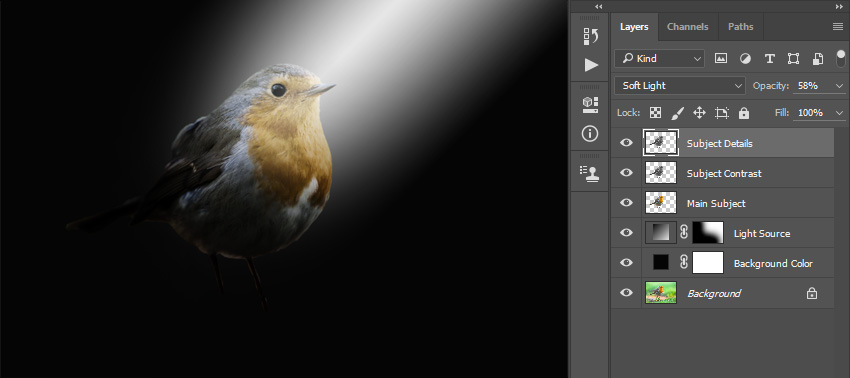The width and height of the screenshot is (850, 378).
Task: Filter layers by adjustment layers icon
Action: point(745,59)
